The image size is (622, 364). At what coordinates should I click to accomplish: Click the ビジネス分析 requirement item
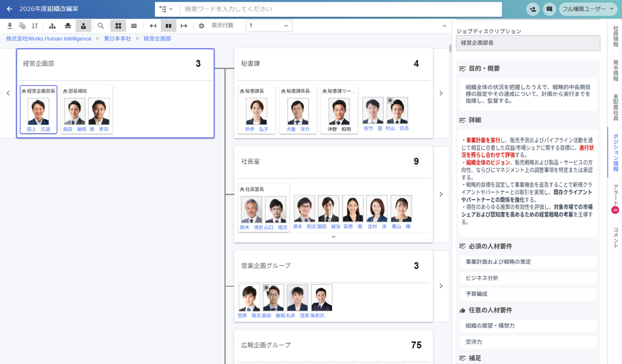[528, 278]
